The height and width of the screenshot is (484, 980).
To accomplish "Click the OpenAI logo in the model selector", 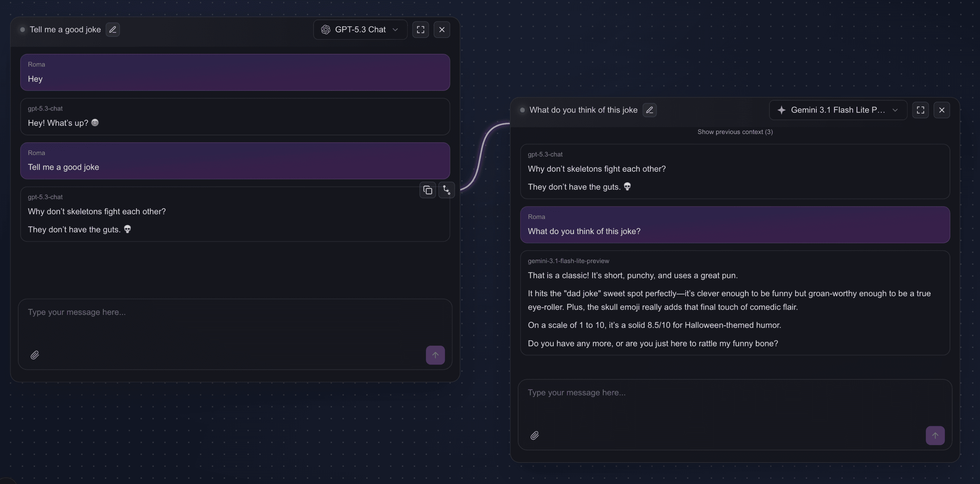I will point(326,29).
